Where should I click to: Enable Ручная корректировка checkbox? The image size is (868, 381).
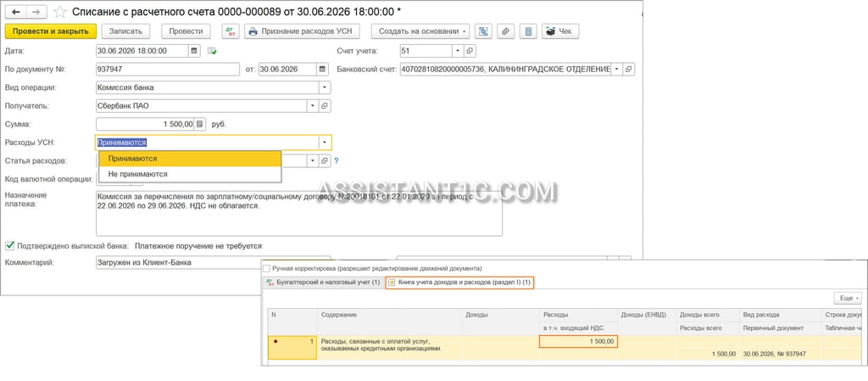coord(267,269)
